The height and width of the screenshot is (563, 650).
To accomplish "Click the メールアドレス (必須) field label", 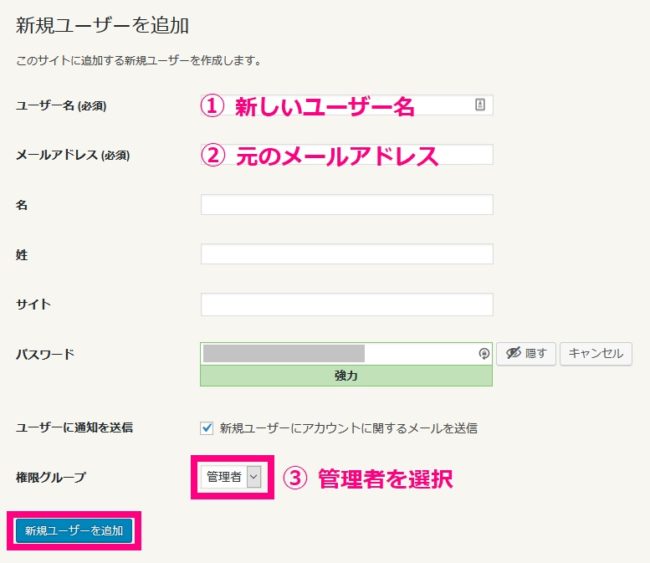I will point(73,155).
